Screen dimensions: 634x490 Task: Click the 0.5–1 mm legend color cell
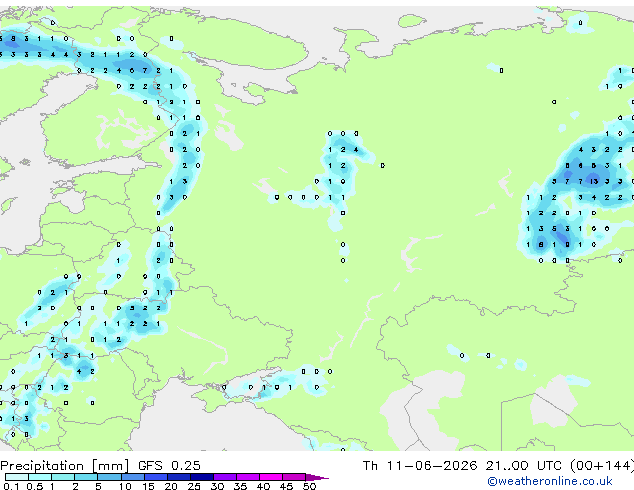[40, 477]
